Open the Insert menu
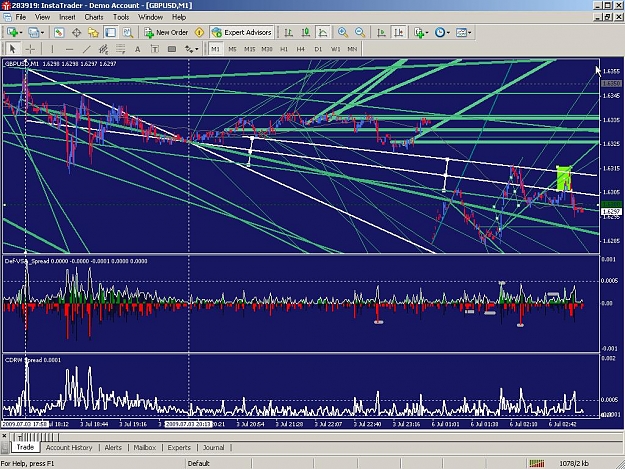 click(x=67, y=17)
